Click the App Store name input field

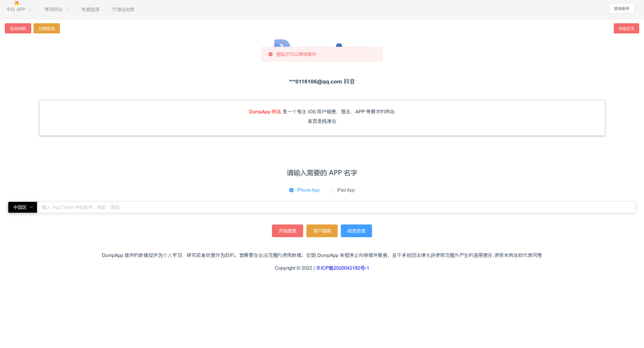[x=336, y=207]
